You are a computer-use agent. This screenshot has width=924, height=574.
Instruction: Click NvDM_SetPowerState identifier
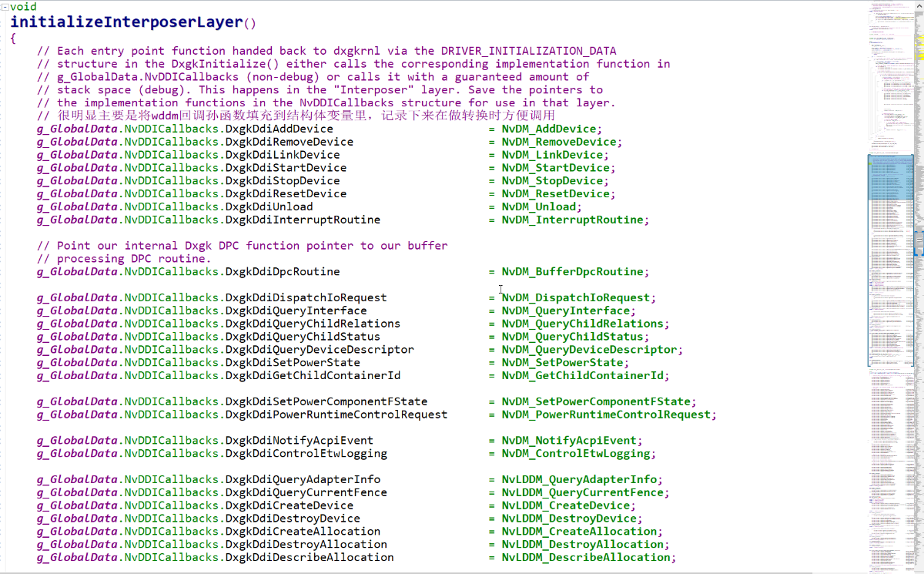click(x=562, y=363)
